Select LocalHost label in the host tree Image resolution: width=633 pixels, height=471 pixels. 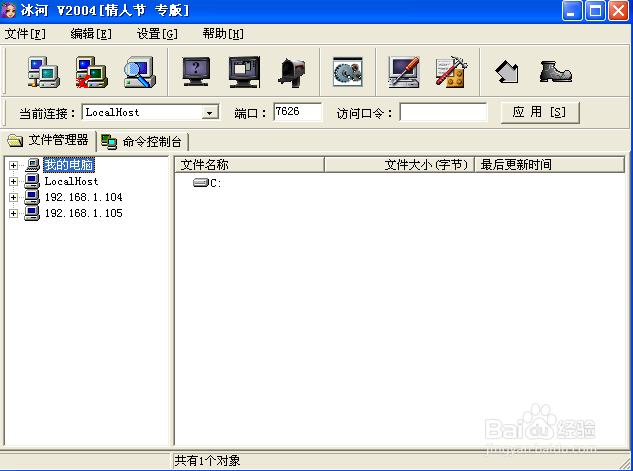coord(71,181)
